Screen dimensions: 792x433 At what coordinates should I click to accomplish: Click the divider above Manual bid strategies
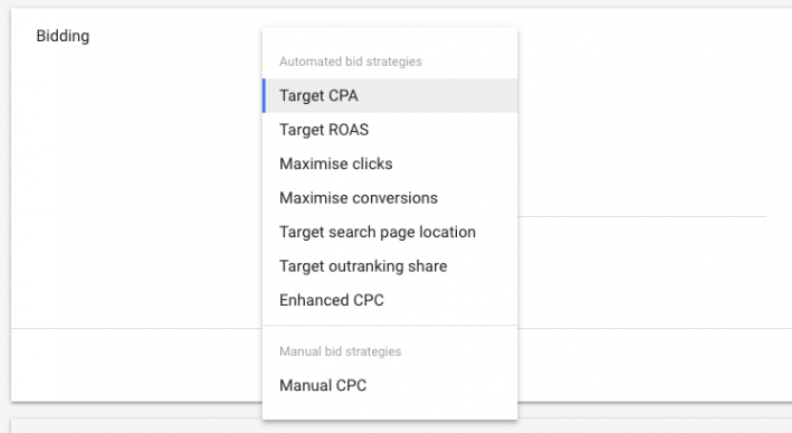389,325
